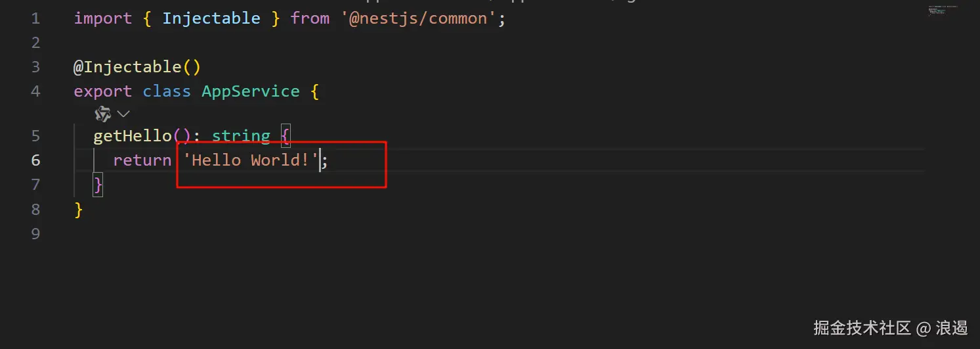Click the import keyword on line 1
Viewport: 980px width, 349px height.
(x=103, y=18)
